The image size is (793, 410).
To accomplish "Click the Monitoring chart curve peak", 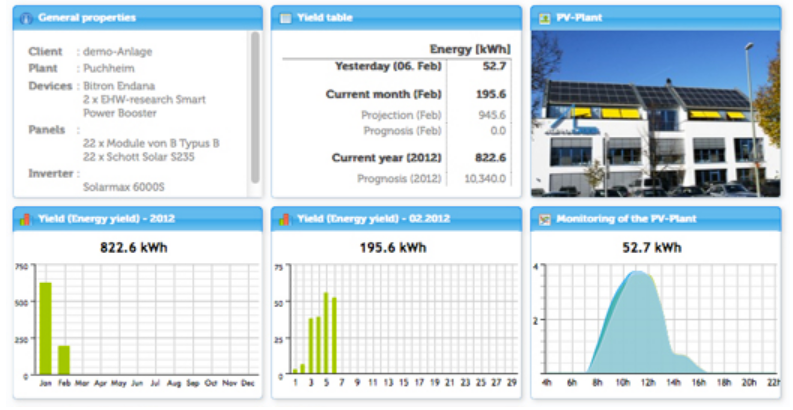I will click(x=637, y=273).
